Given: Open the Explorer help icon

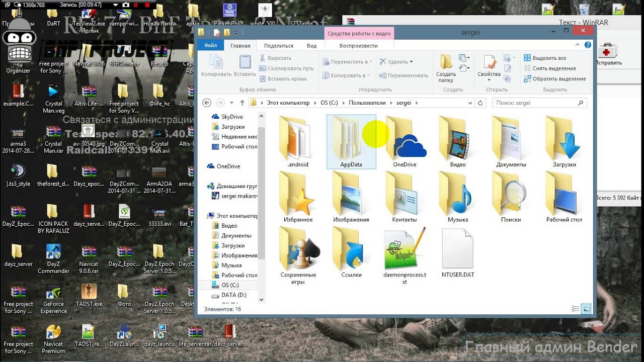Looking at the screenshot, I should point(588,45).
